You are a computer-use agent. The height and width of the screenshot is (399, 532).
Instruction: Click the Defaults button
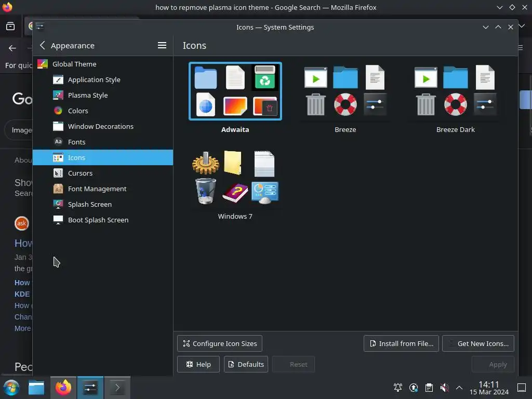click(246, 364)
